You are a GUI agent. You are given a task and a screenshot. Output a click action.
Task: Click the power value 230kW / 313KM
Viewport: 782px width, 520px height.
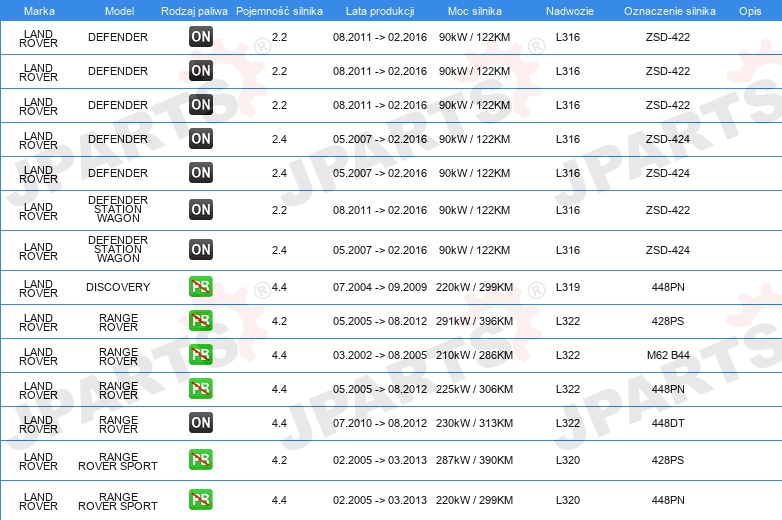[x=474, y=423]
